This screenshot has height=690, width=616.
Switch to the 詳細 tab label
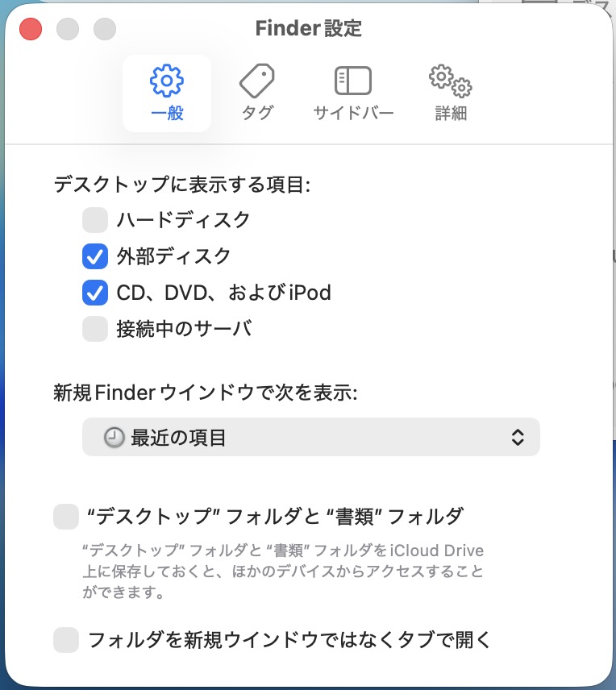[451, 114]
